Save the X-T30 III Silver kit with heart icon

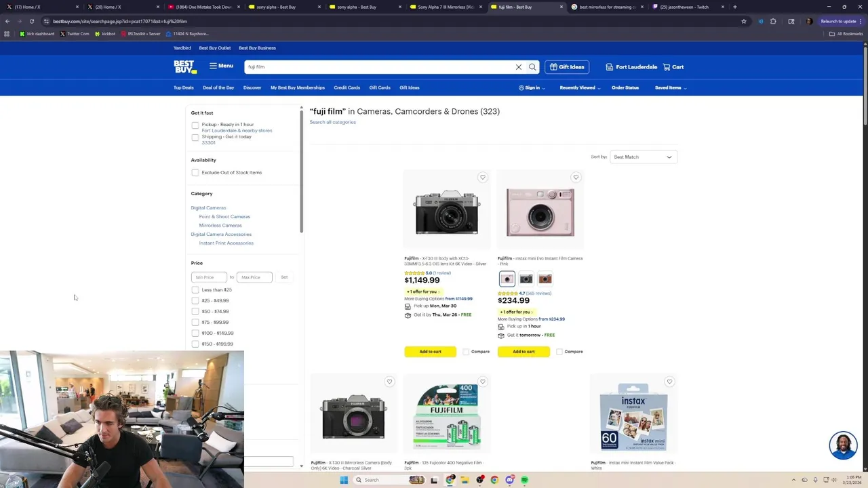[483, 178]
